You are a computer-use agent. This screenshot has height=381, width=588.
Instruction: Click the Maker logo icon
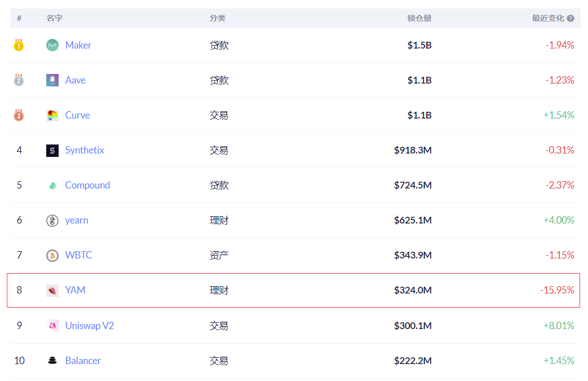52,45
